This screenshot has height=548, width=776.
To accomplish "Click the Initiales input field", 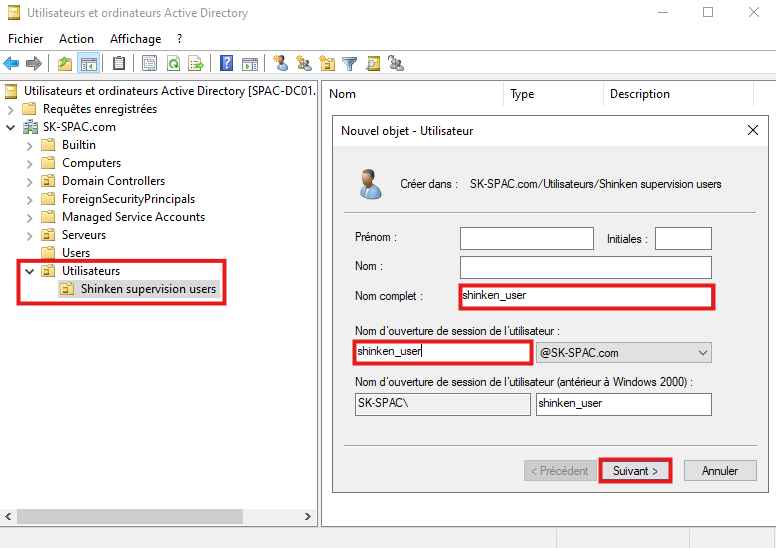I will [x=682, y=238].
